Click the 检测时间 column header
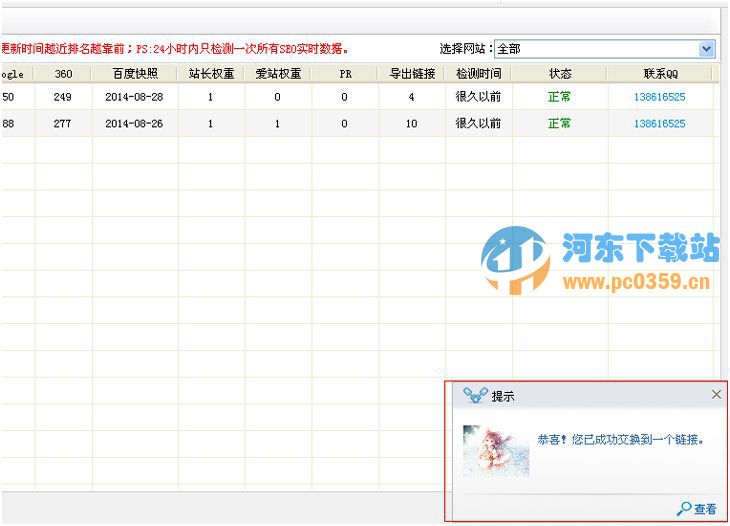 (x=479, y=74)
